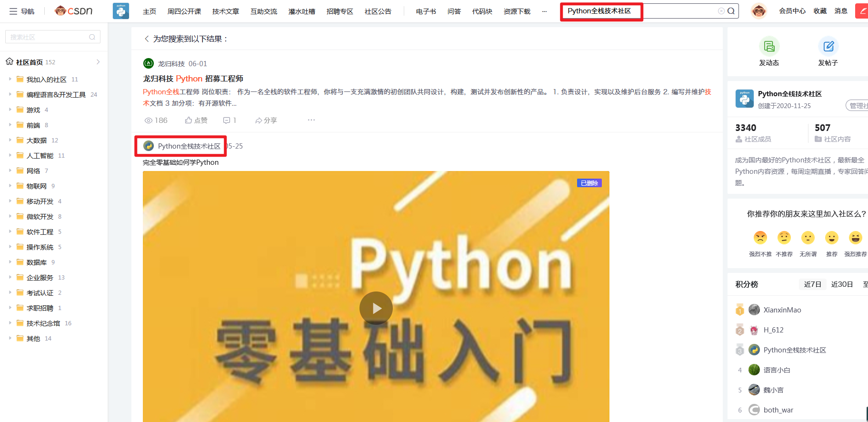Click the search magnifier icon
868x422 pixels.
point(731,11)
